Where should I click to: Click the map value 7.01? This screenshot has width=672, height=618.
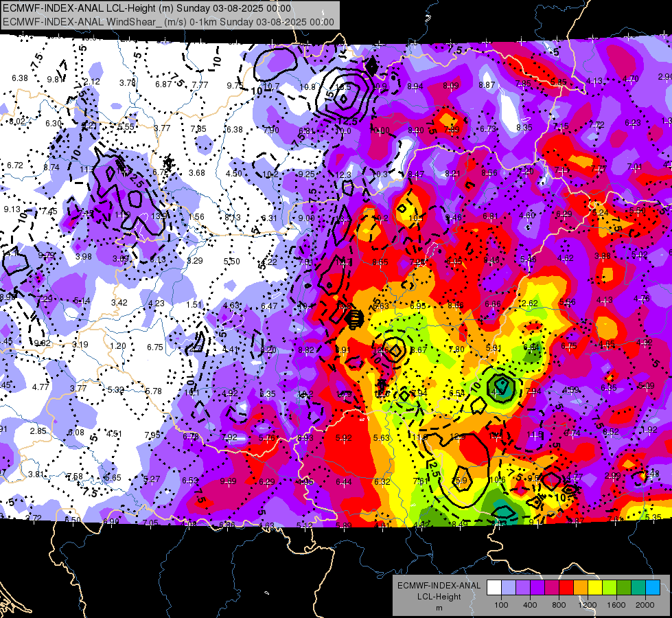click(635, 166)
